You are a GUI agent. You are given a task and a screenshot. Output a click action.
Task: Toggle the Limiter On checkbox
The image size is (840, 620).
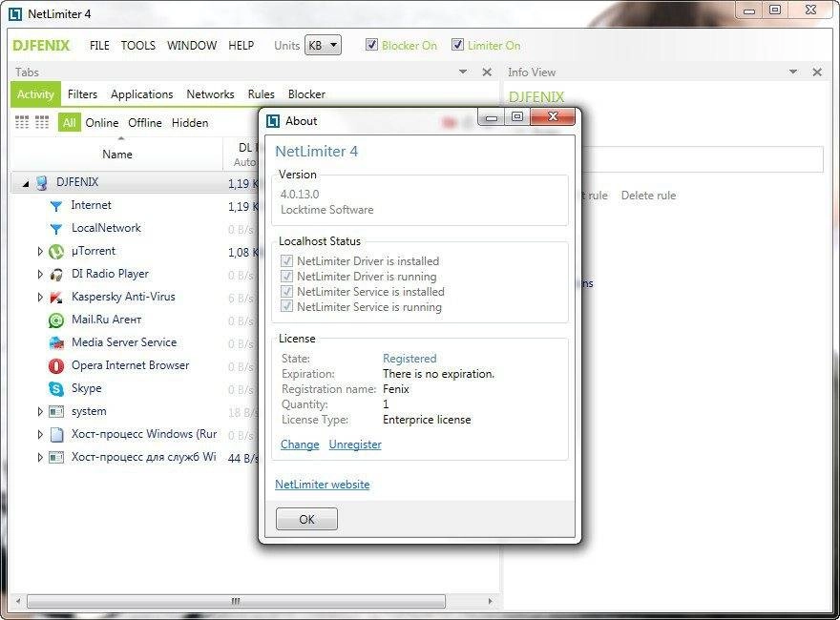[457, 45]
